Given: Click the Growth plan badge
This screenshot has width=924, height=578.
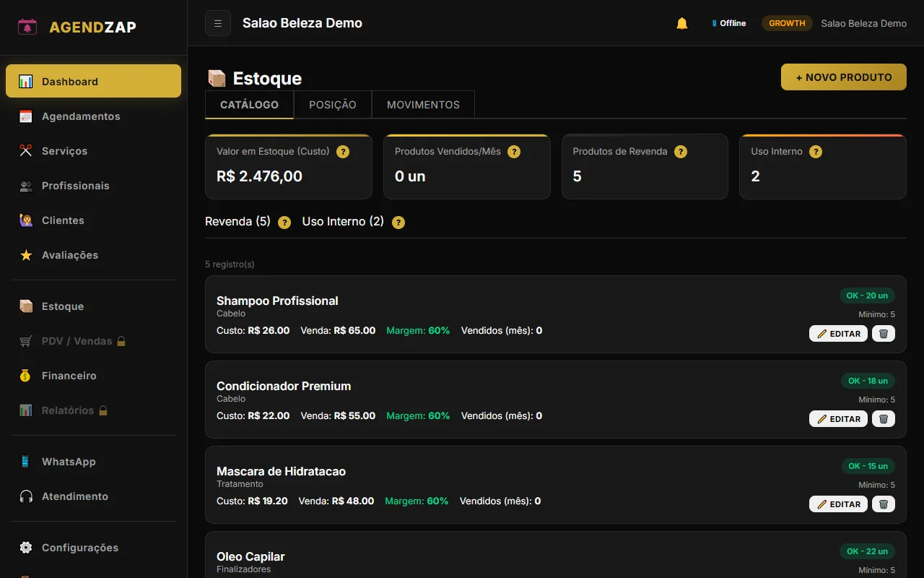Looking at the screenshot, I should point(787,23).
